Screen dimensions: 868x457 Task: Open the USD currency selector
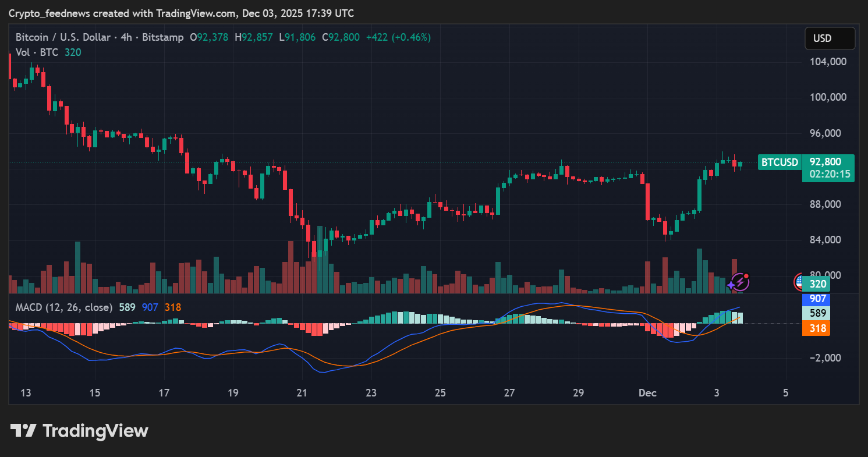point(829,38)
